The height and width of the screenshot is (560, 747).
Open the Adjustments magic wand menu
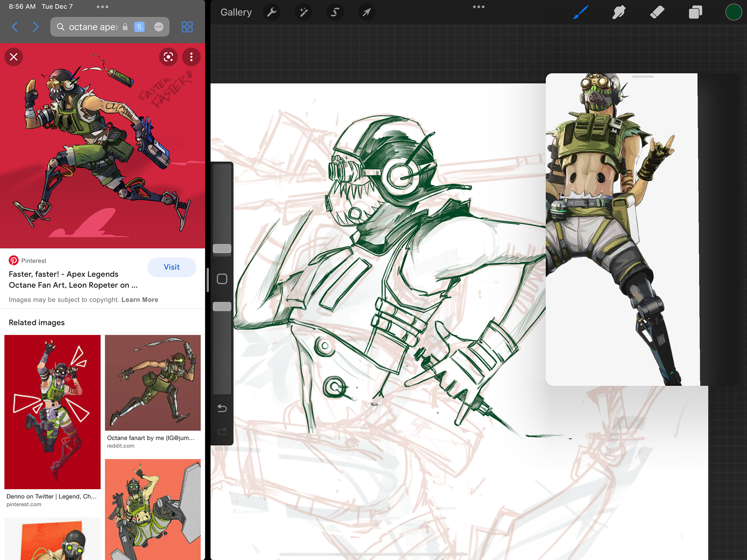click(x=303, y=12)
